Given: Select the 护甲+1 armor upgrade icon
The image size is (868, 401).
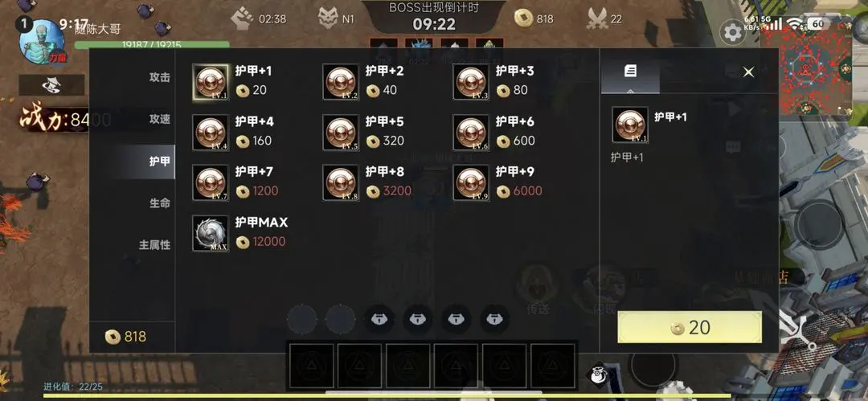Looking at the screenshot, I should click(x=211, y=82).
